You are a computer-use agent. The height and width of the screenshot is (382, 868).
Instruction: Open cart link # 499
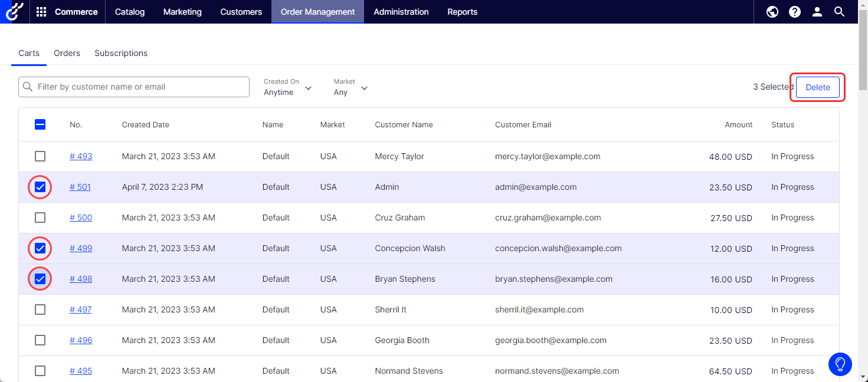click(x=81, y=248)
